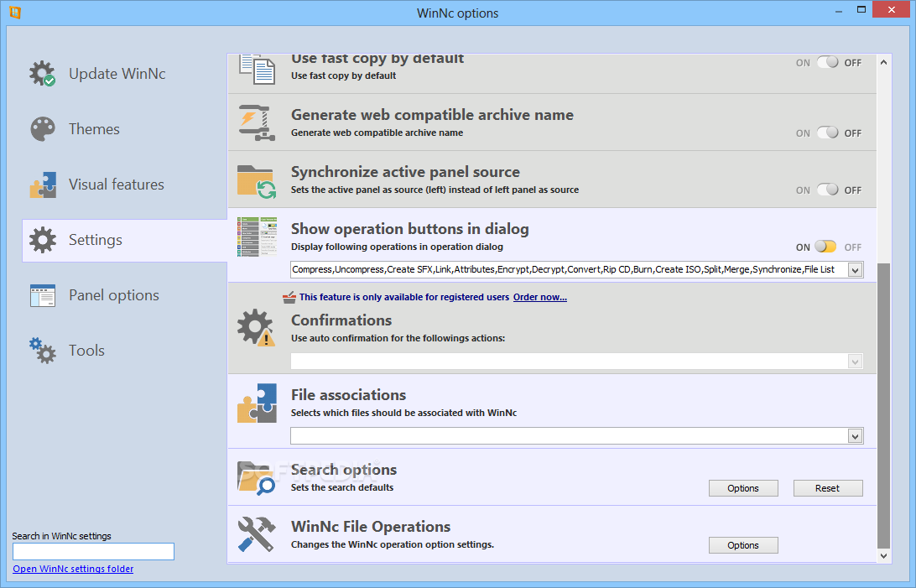Click 'Sets the search defaults' text

click(x=342, y=487)
